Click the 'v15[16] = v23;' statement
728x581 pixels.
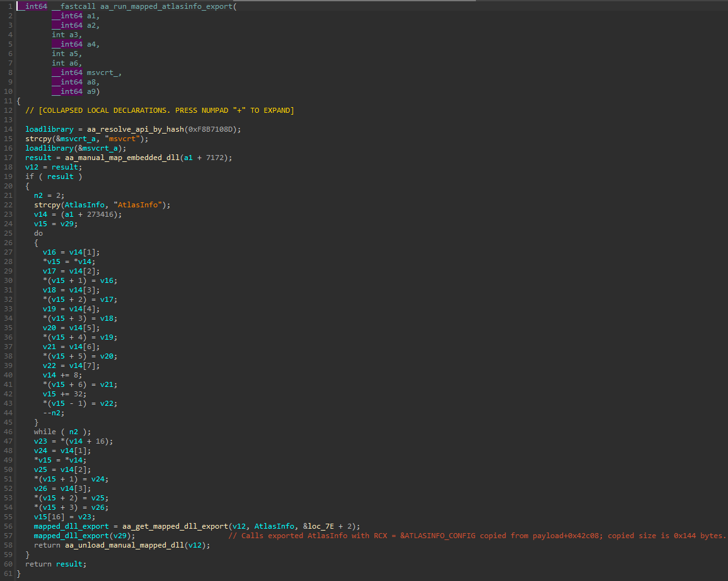click(64, 517)
